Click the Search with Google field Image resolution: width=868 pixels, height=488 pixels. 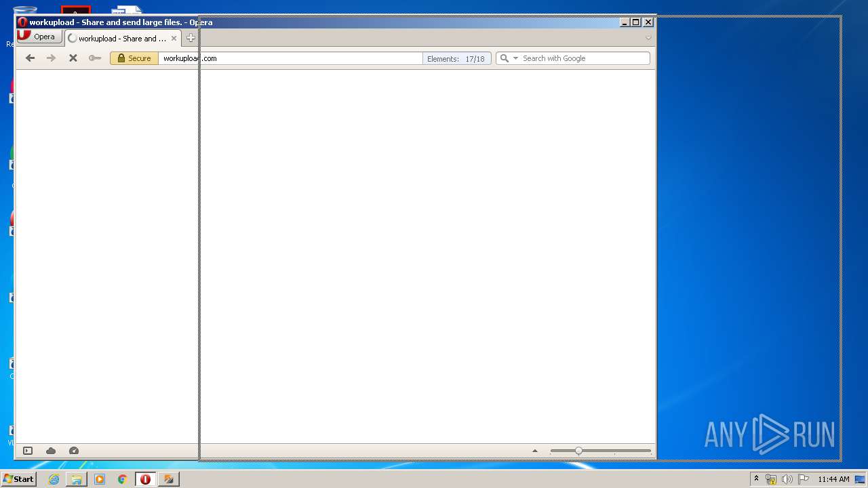coord(585,58)
